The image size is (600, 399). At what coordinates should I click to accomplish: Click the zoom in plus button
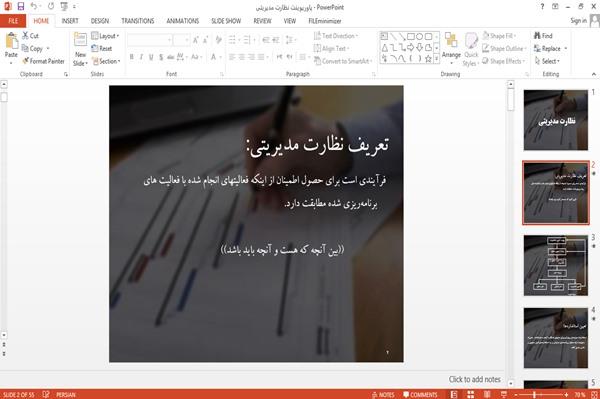click(x=566, y=394)
